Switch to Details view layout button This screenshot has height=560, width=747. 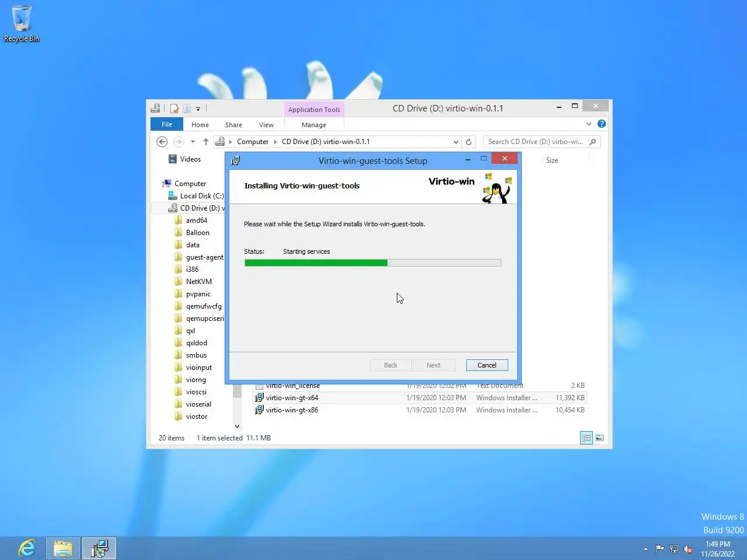click(x=587, y=438)
